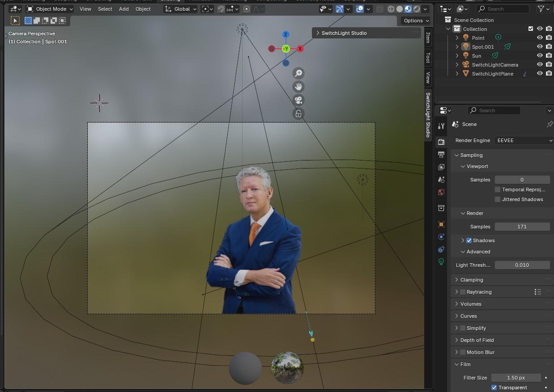Screen dimensions: 554x392
Task: Open the Physics properties tab icon
Action: (441, 237)
